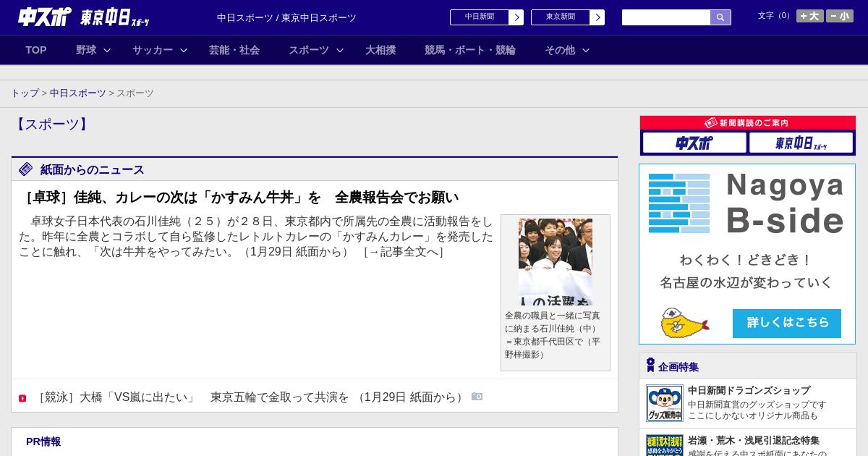Screen dimensions: 868x456
Task: Open the 石川佳純 article photo thumbnail
Action: [x=555, y=262]
